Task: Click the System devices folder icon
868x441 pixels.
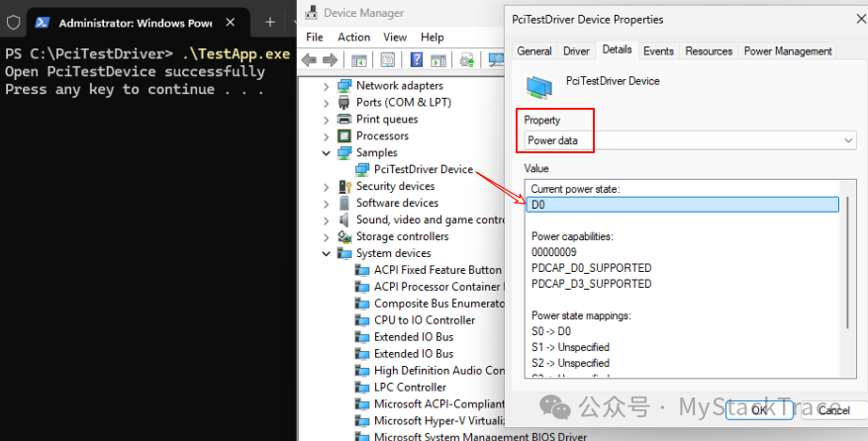Action: click(x=344, y=253)
